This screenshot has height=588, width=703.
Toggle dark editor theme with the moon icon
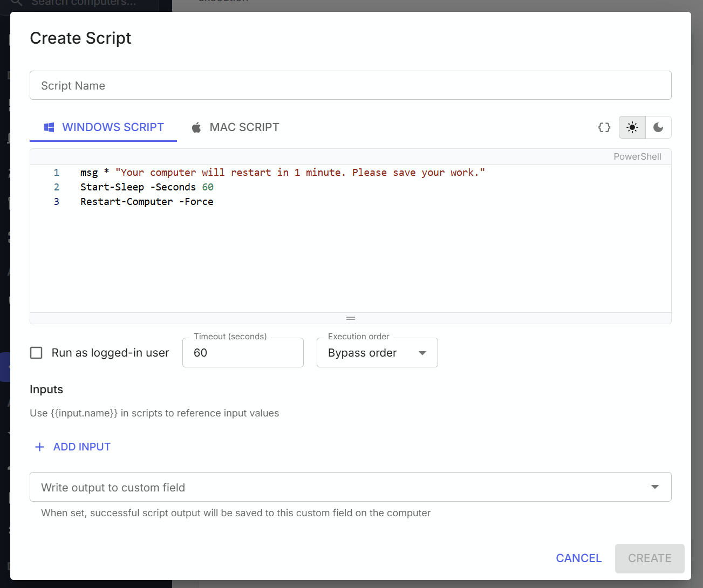click(x=658, y=127)
